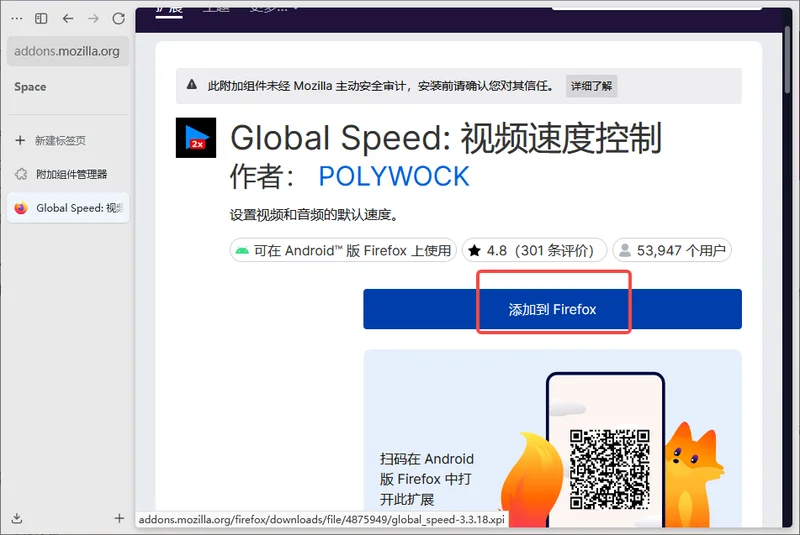The height and width of the screenshot is (535, 800).
Task: Click the Global Speed: 视频速度控制 title
Action: (446, 138)
